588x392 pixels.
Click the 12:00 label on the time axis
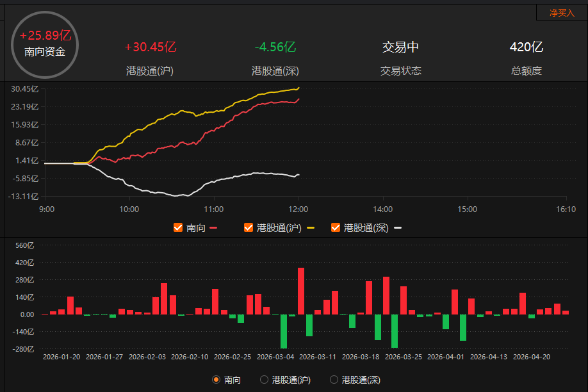point(298,209)
